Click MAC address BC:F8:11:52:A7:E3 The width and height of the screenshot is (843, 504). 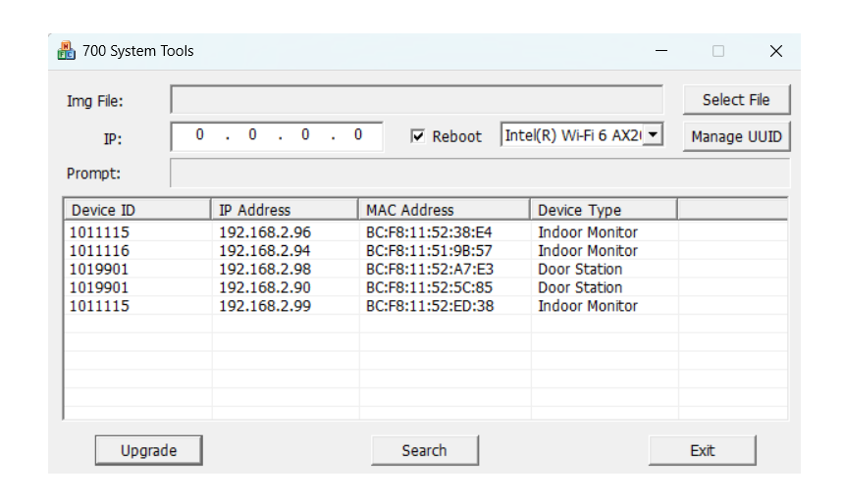coord(430,270)
